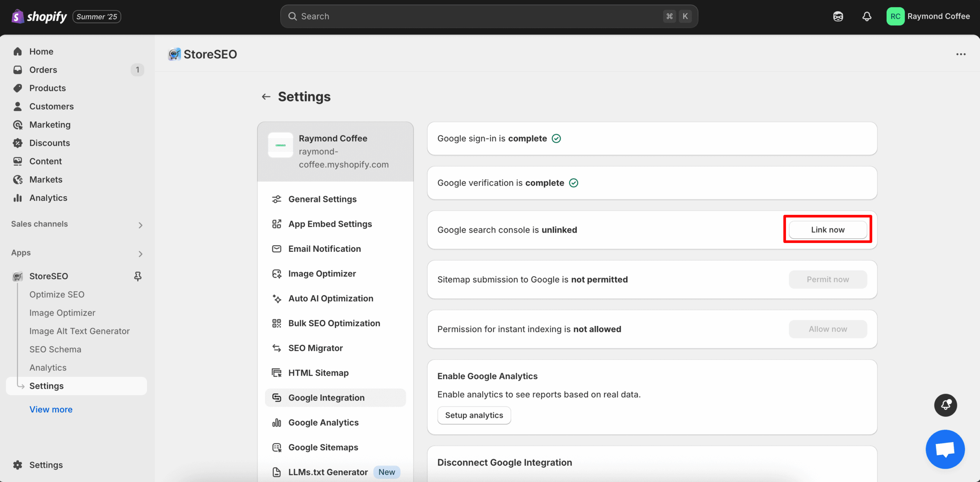
Task: Click the Discounts badge icon
Action: point(18,143)
